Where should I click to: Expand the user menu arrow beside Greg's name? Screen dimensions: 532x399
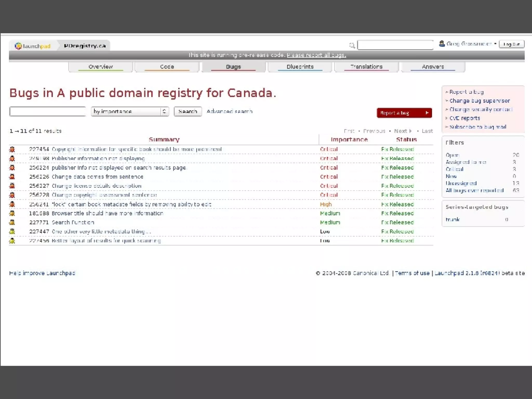point(495,44)
